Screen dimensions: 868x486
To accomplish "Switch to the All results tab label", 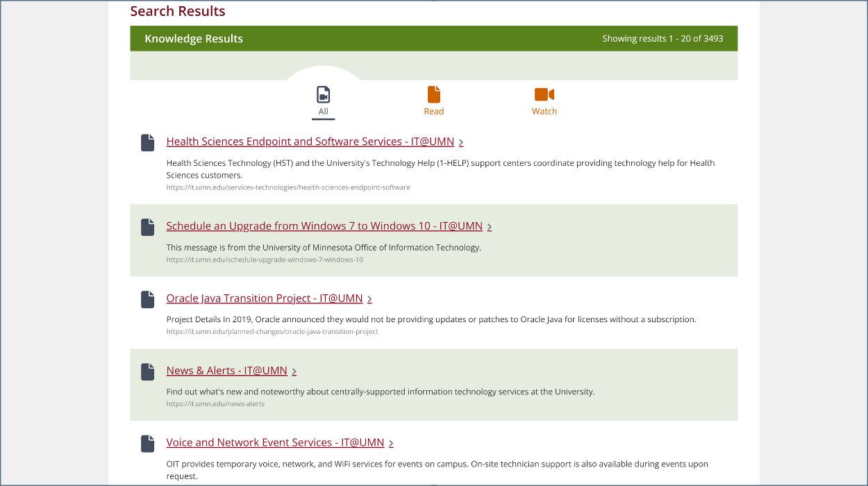I will 323,111.
